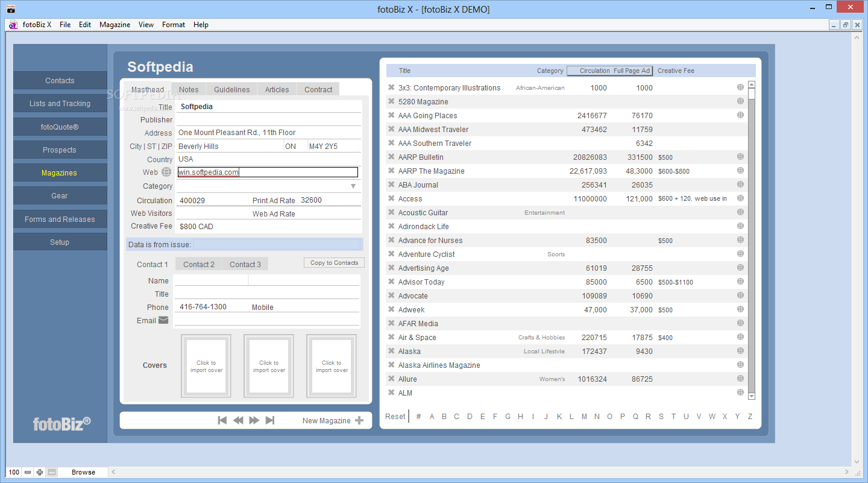Click the Publisher input field
Screen dimensions: 868x483
tap(269, 119)
